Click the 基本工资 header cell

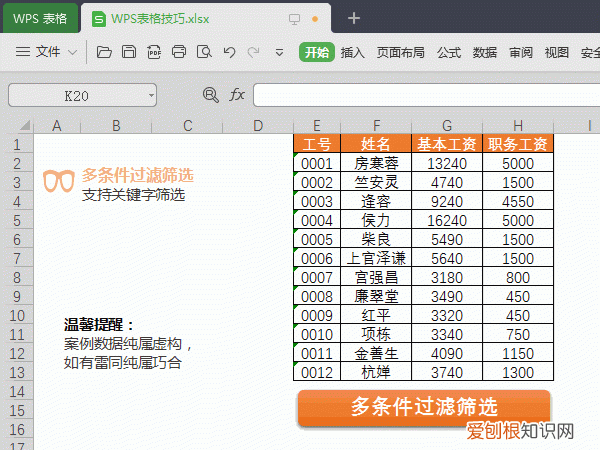(x=447, y=144)
